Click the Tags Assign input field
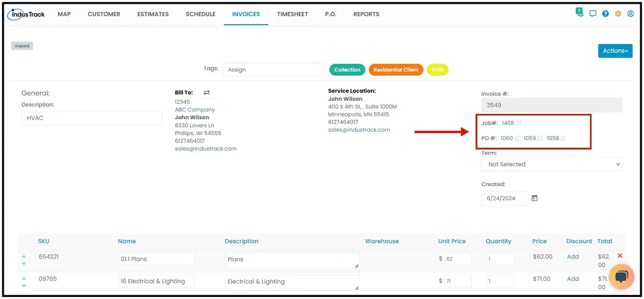The width and height of the screenshot is (644, 299). [273, 70]
